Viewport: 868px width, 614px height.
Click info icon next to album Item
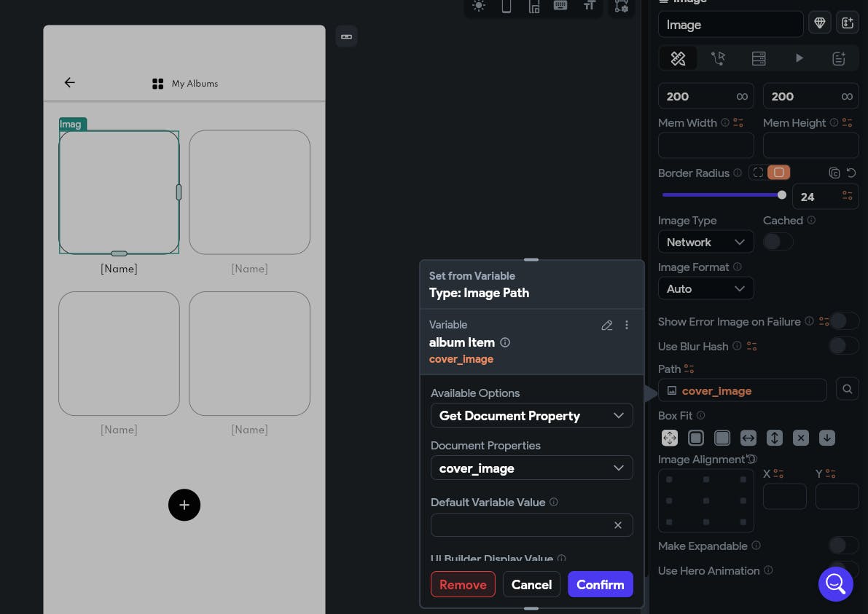click(505, 342)
